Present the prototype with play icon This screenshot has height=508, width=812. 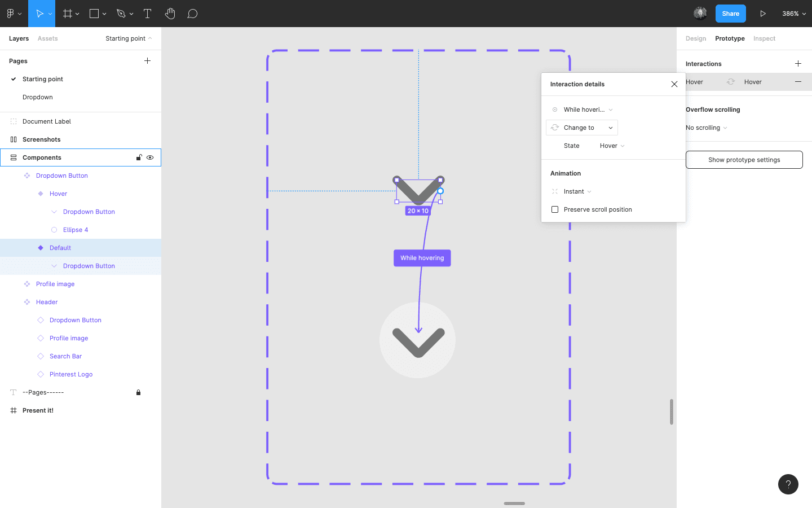(x=763, y=14)
